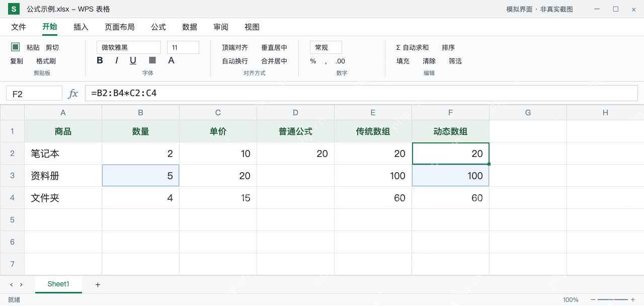Switch to the 开始 ribbon tab
Viewport: 644px width, 306px height.
pyautogui.click(x=50, y=27)
